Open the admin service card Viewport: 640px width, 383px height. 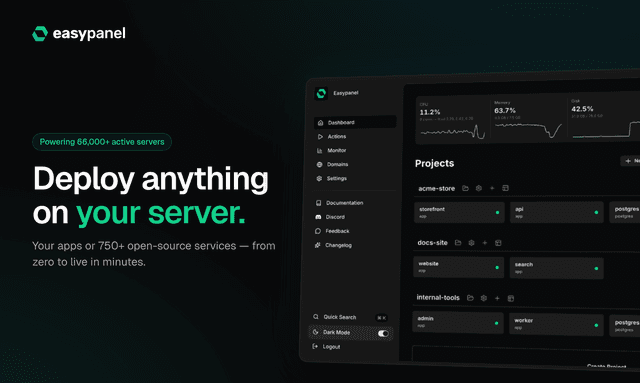click(x=458, y=322)
